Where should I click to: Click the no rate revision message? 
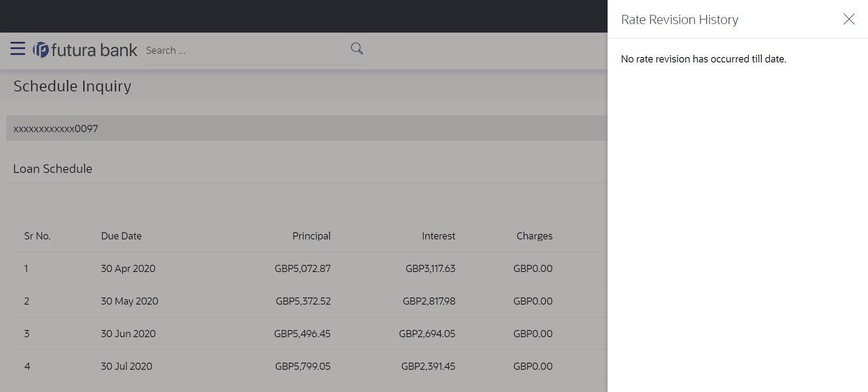click(703, 59)
